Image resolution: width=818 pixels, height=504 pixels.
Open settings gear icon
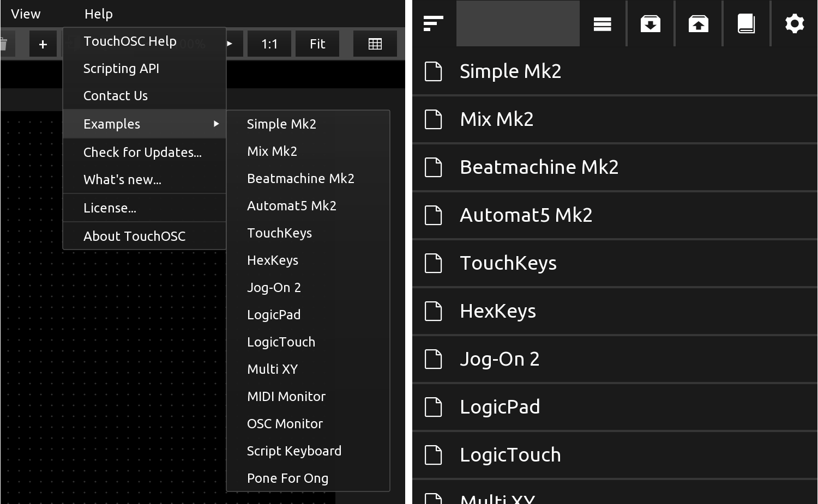point(795,24)
